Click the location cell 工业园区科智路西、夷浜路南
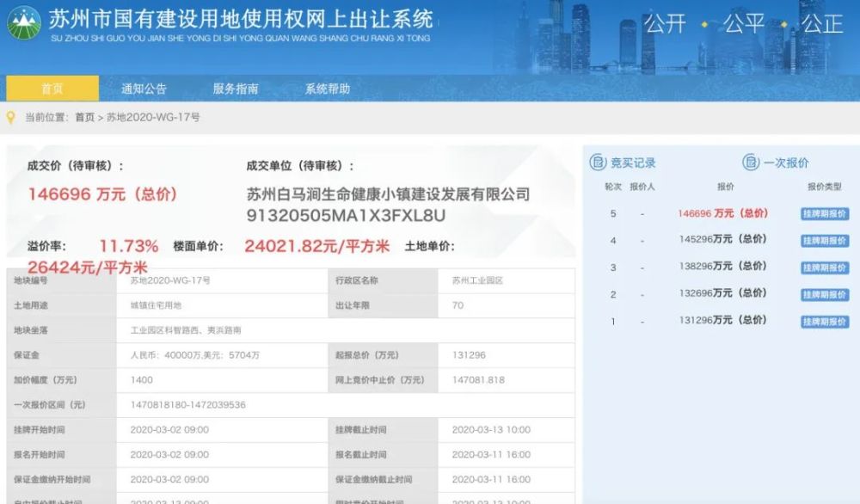 click(186, 330)
